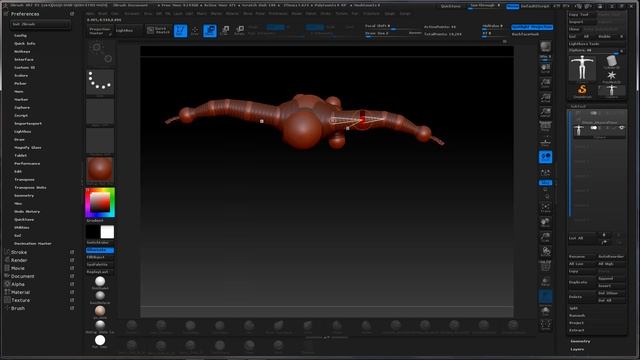640x360 pixels.
Task: Expand the Custom UI preferences section
Action: point(24,67)
